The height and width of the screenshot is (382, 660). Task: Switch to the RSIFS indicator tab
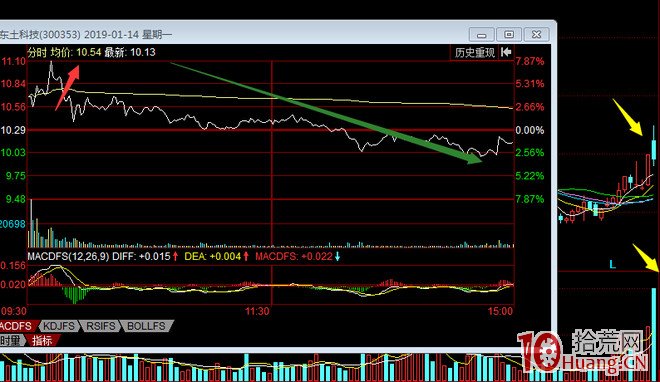[x=101, y=326]
